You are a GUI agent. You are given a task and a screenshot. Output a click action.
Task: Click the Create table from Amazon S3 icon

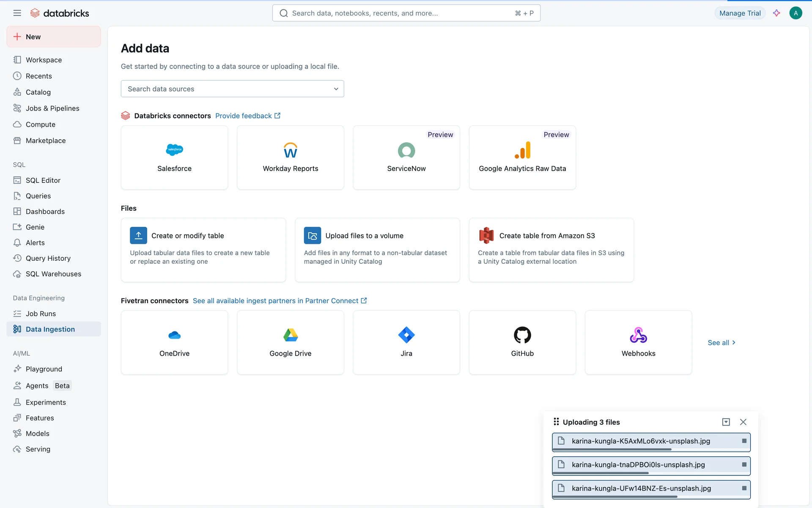(x=486, y=236)
